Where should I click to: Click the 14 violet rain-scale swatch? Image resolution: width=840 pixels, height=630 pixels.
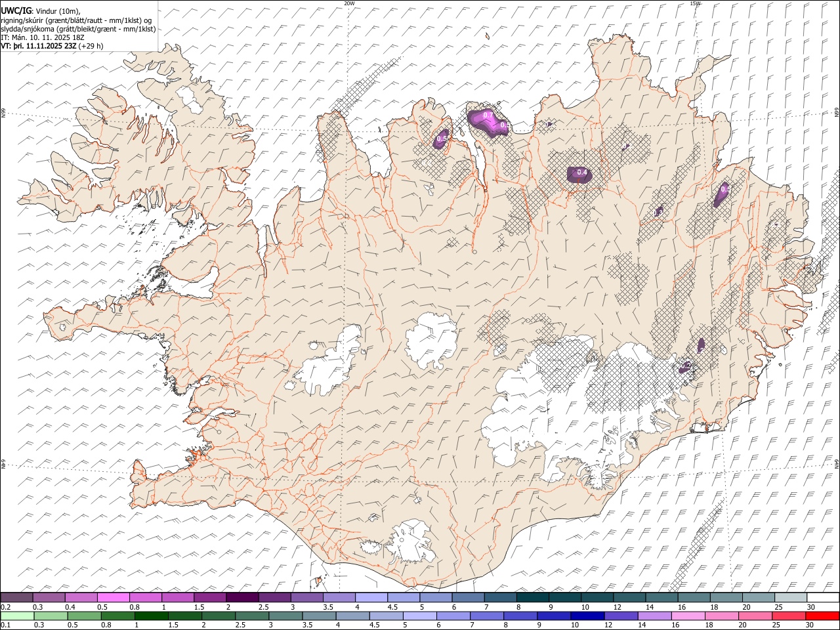[654, 616]
